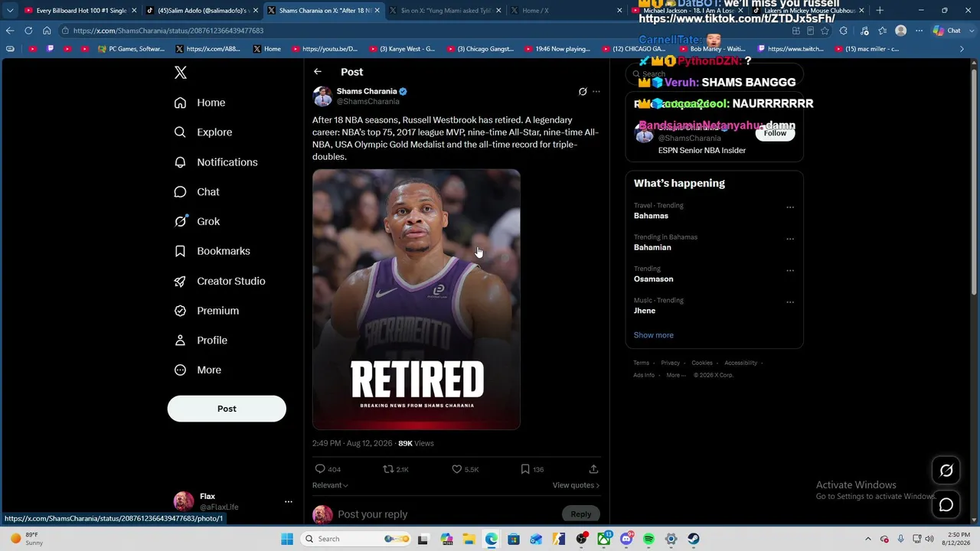The image size is (980, 551).
Task: Go back using the Post arrow
Action: pos(318,72)
